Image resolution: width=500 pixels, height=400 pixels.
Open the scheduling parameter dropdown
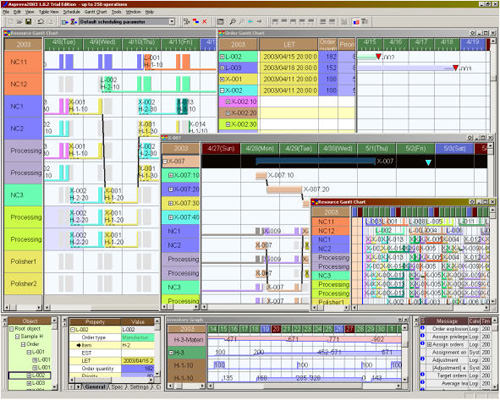pyautogui.click(x=172, y=22)
